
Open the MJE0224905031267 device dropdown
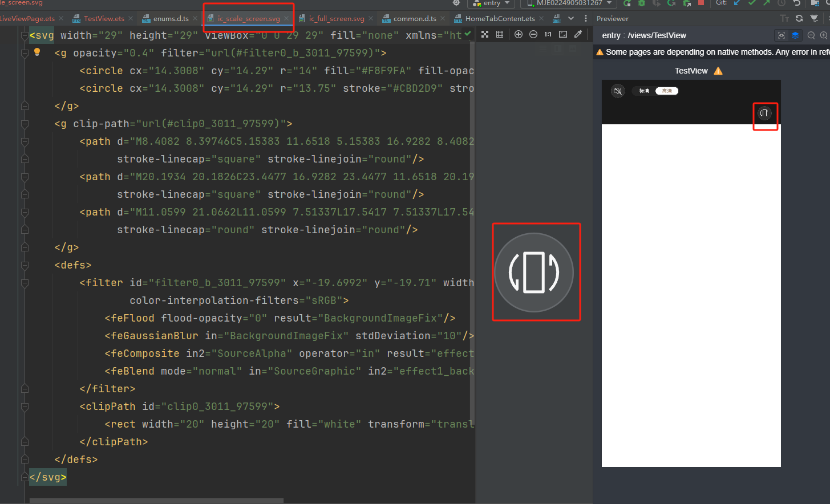(569, 3)
